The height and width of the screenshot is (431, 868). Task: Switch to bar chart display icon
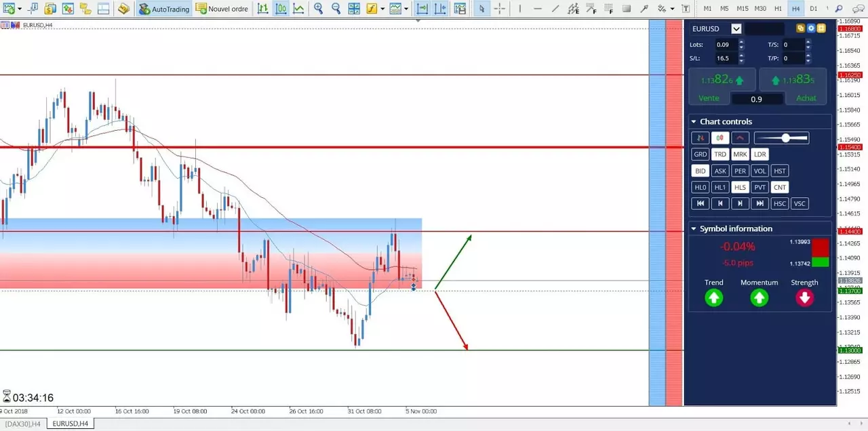(262, 9)
